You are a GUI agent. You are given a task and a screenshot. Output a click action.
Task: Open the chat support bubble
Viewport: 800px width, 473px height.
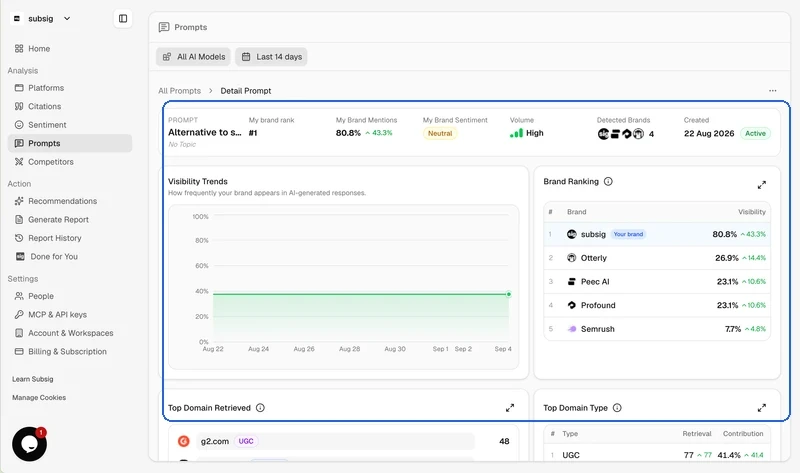30,444
